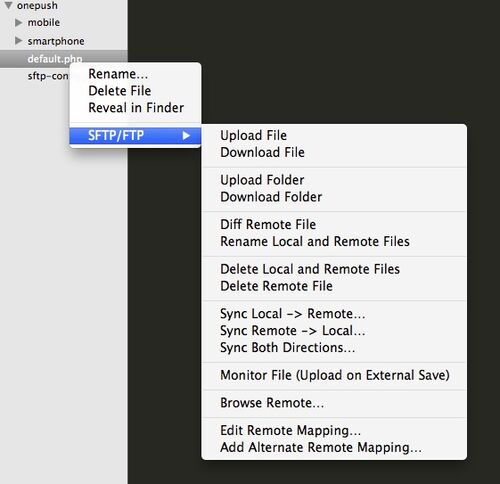Open the SFTP/FTP submenu arrow

(x=186, y=135)
